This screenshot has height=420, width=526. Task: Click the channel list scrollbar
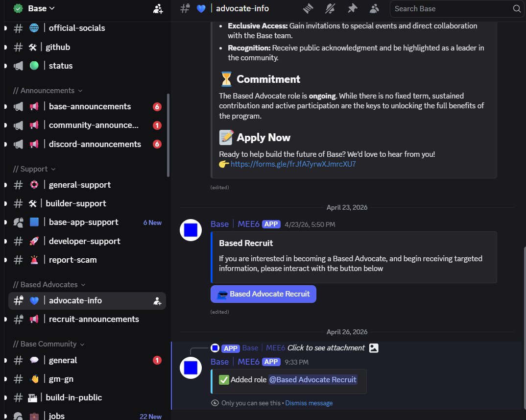click(168, 135)
